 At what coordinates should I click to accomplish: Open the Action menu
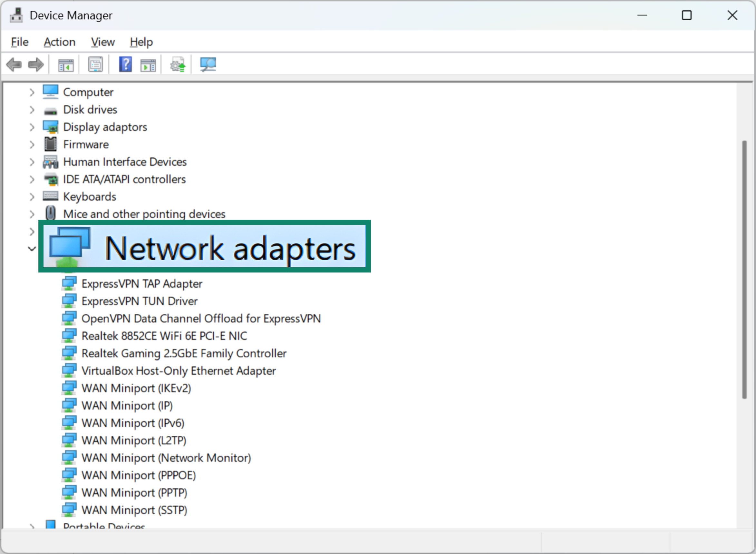(x=59, y=42)
